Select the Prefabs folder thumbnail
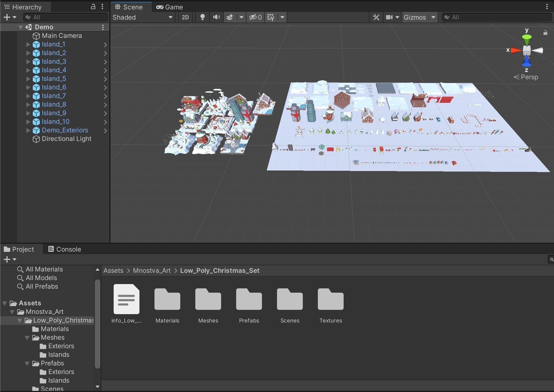This screenshot has height=392, width=554. click(249, 300)
